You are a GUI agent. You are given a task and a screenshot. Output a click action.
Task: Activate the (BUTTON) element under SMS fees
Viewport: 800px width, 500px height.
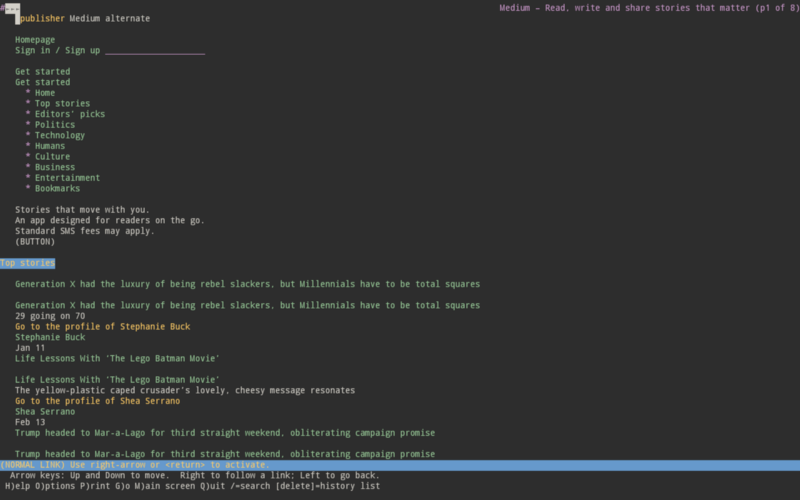(x=35, y=242)
